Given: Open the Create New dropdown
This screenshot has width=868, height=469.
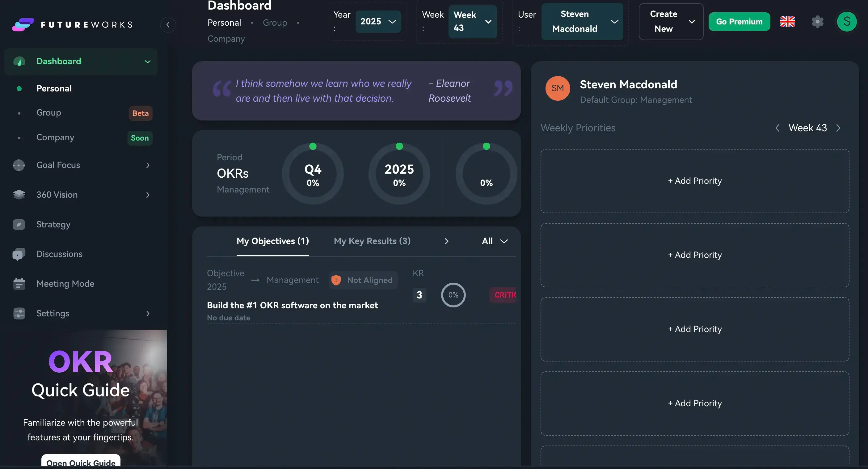Looking at the screenshot, I should (x=671, y=22).
